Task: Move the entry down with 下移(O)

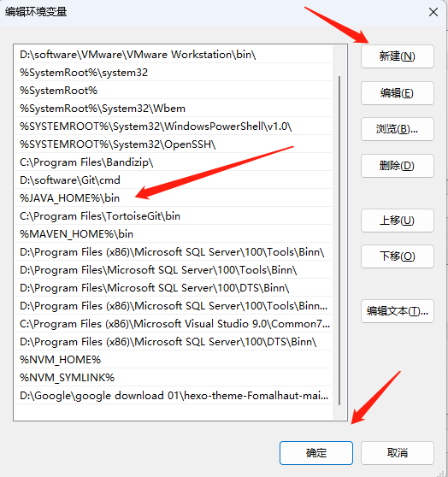Action: pos(398,256)
